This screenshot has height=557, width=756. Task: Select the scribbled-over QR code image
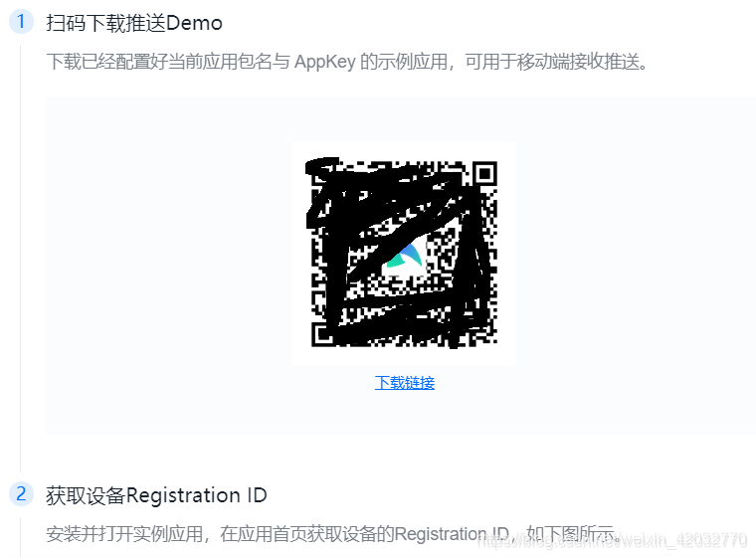[x=403, y=253]
